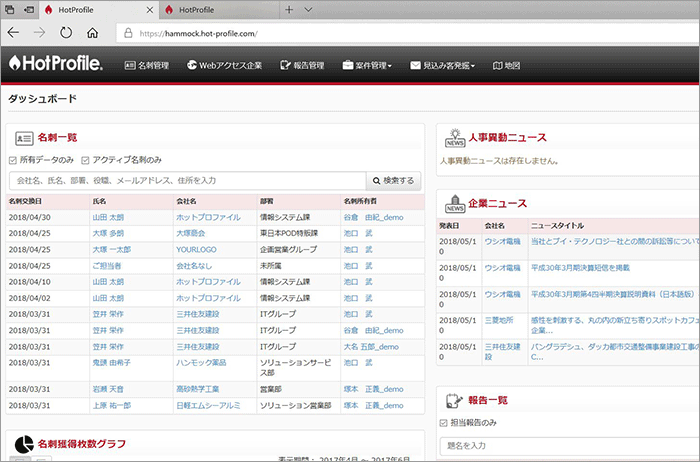The width and height of the screenshot is (700, 462).
Task: Click the news bulb icon next to 人事異動ニュース
Action: 455,138
